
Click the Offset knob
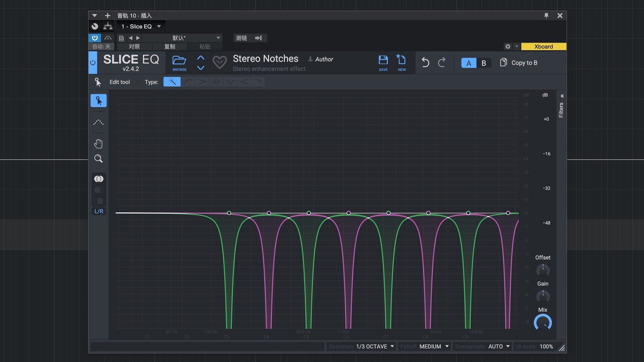(x=543, y=270)
